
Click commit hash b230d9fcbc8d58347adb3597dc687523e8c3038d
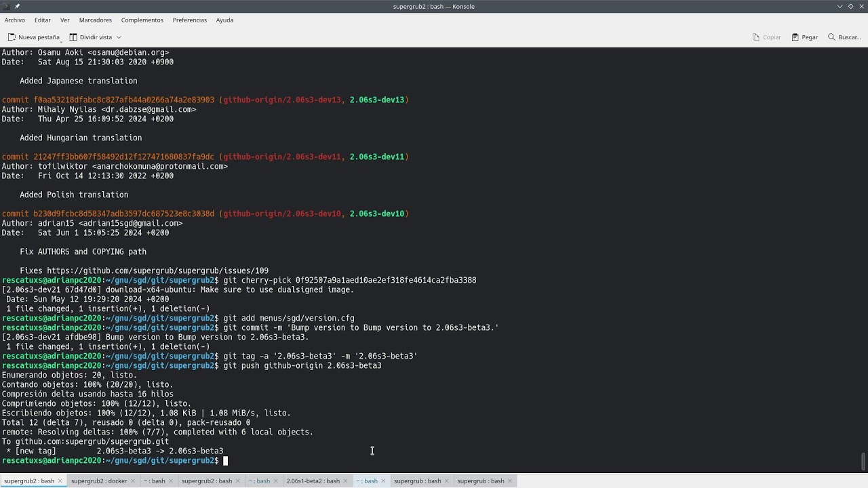point(124,213)
